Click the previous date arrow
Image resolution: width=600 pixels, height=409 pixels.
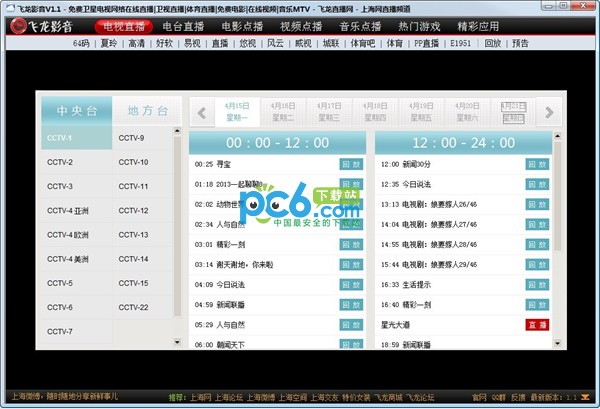pyautogui.click(x=201, y=111)
